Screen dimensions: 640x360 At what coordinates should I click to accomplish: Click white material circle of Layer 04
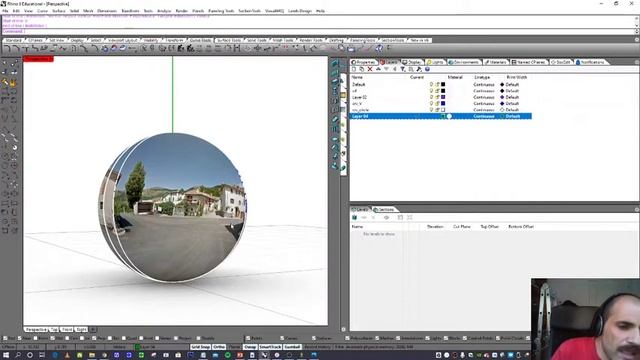point(449,116)
